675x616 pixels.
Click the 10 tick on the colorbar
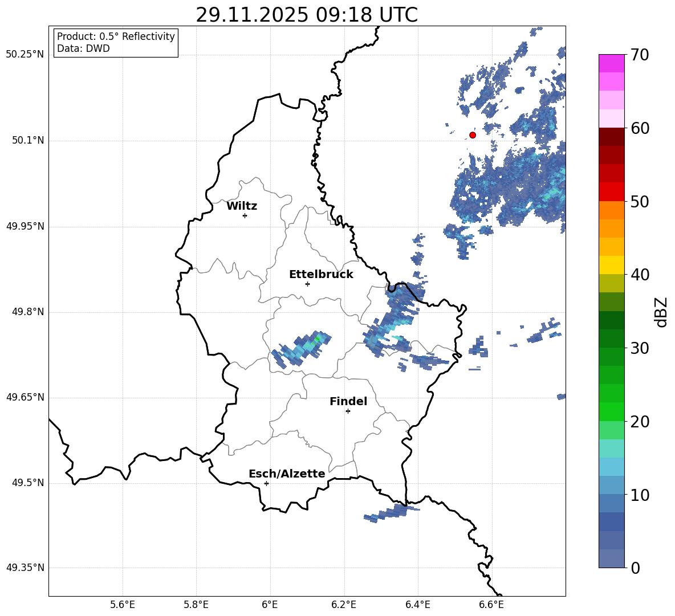[x=639, y=495]
